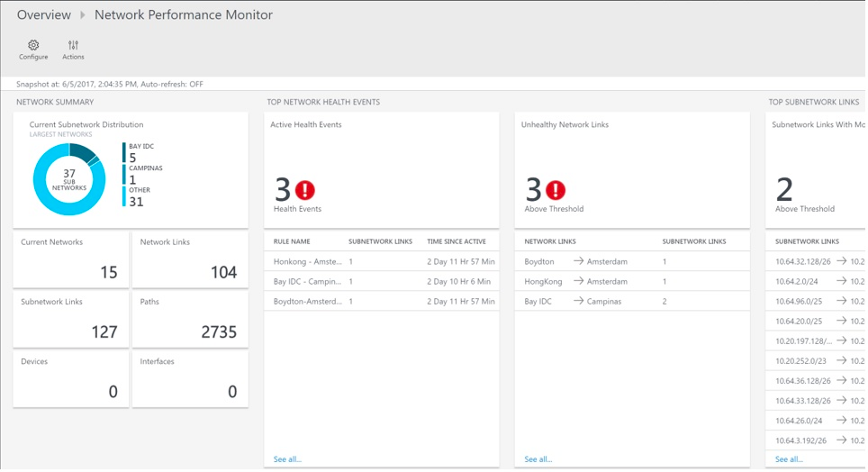This screenshot has width=868, height=472.
Task: Select the HongKong to Amsterdam network link row
Action: pos(630,281)
